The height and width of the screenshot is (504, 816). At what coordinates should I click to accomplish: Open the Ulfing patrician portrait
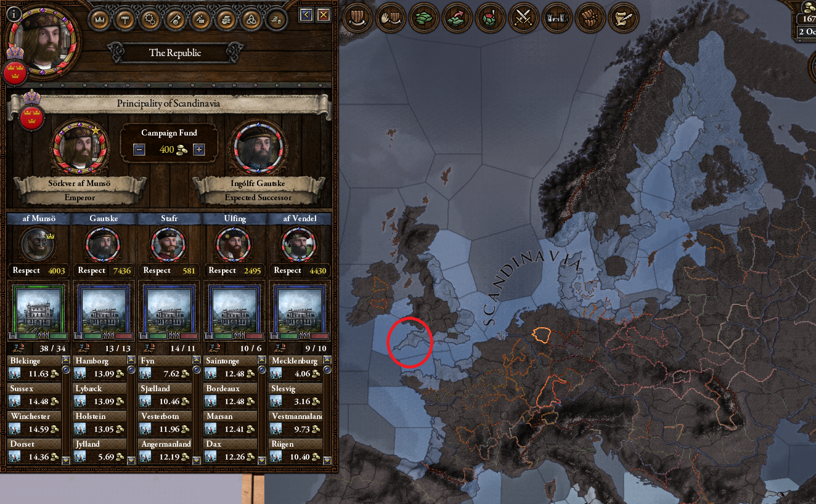234,244
